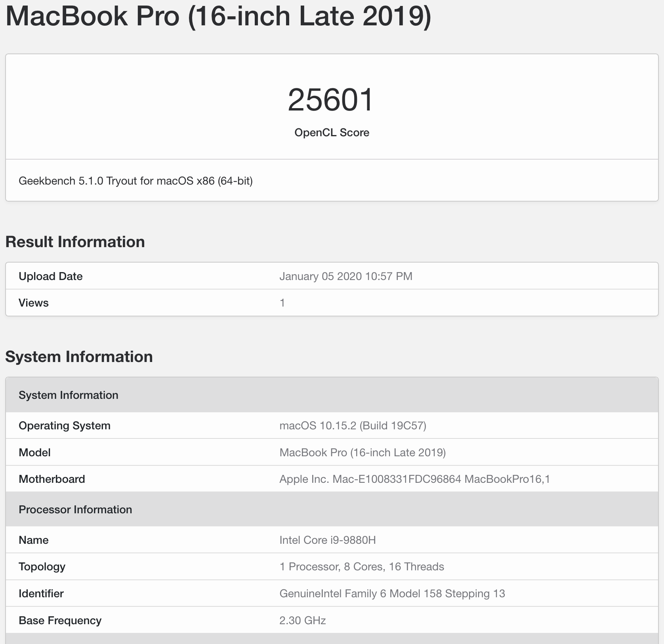Viewport: 664px width, 644px height.
Task: Click the Processor Information section header
Action: pos(75,509)
